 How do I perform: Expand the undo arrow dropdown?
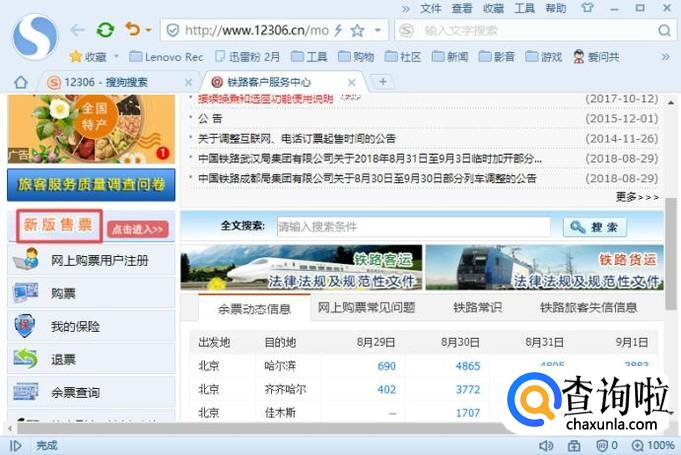tap(146, 31)
